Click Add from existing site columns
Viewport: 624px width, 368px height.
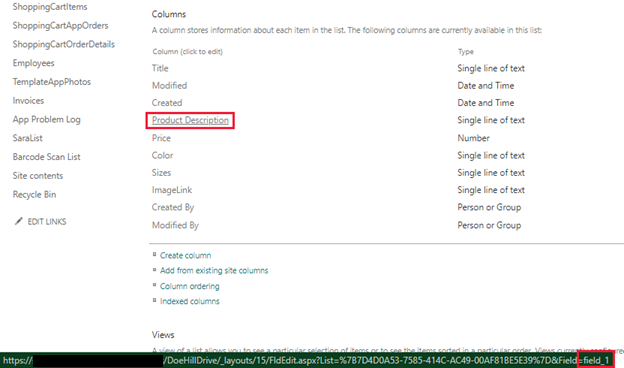click(214, 271)
